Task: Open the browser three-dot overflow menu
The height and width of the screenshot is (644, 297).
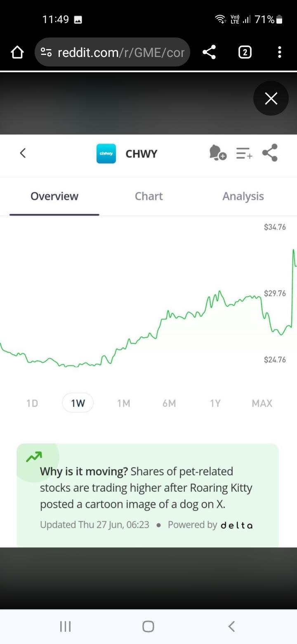Action: click(280, 52)
